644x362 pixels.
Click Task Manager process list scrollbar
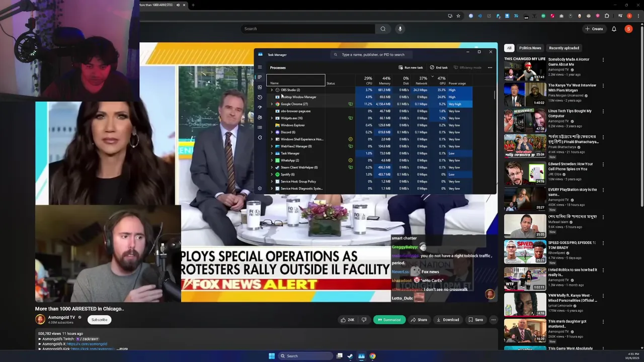coord(495,94)
